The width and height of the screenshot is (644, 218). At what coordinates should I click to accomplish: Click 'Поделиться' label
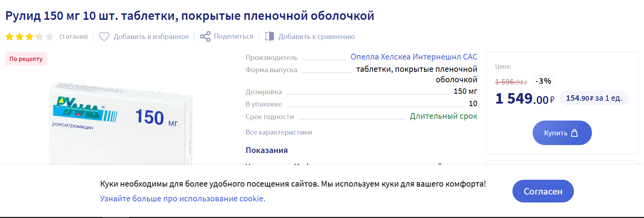(x=233, y=36)
